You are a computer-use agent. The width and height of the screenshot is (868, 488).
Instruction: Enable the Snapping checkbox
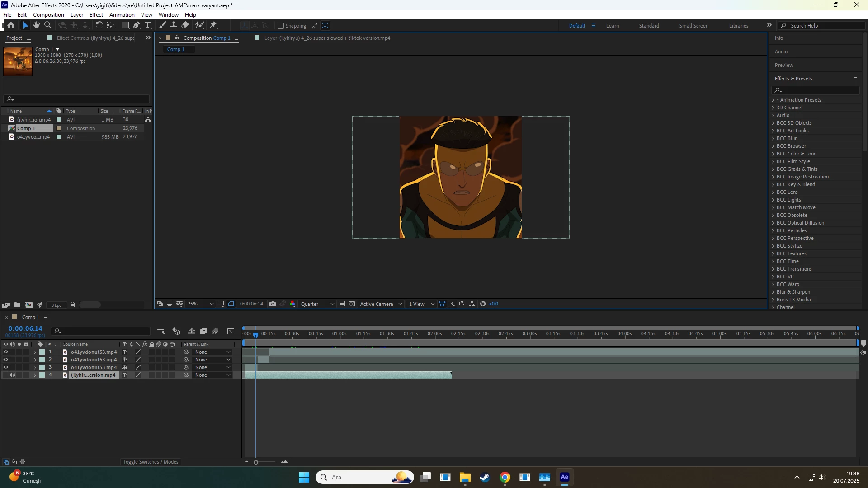281,26
